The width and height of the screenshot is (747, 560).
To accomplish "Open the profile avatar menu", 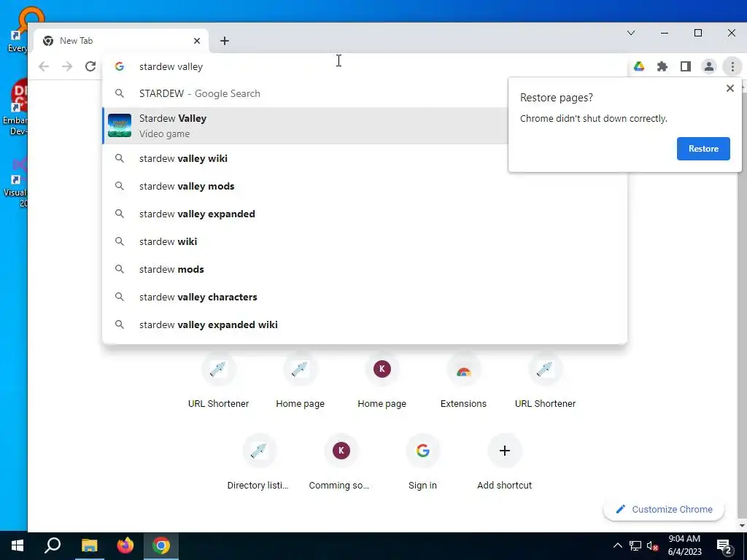I will click(709, 66).
